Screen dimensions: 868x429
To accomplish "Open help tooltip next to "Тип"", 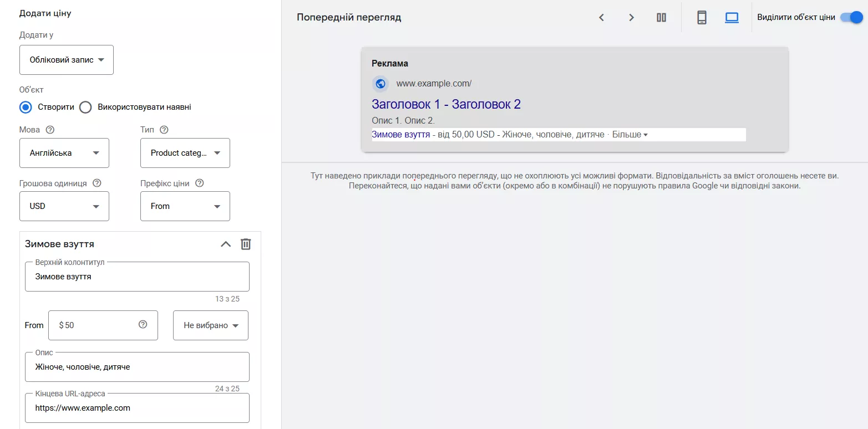I will [164, 130].
